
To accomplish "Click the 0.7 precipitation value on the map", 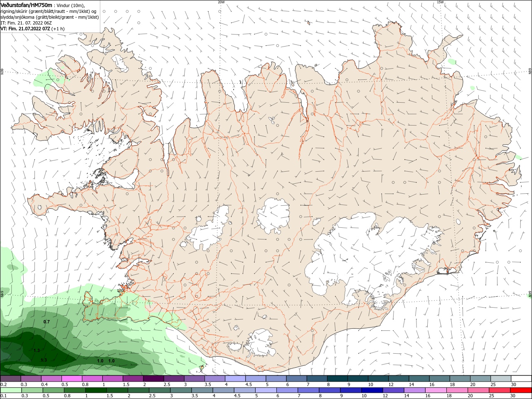I will click(x=47, y=322).
